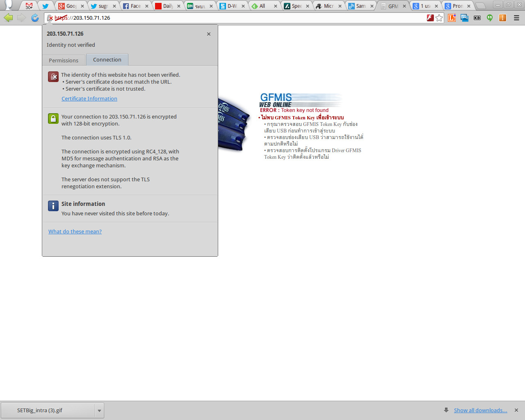525x420 pixels.
Task: Click the 'What do these mean?' link
Action: point(75,231)
